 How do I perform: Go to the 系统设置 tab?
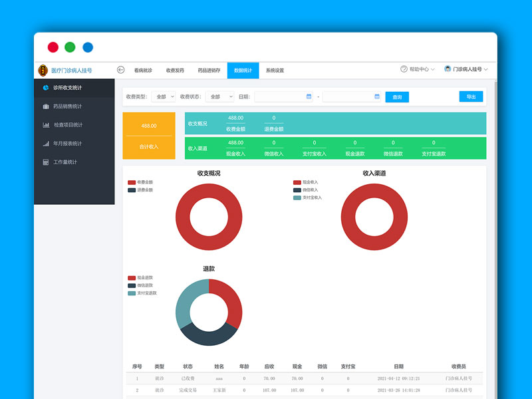click(275, 70)
